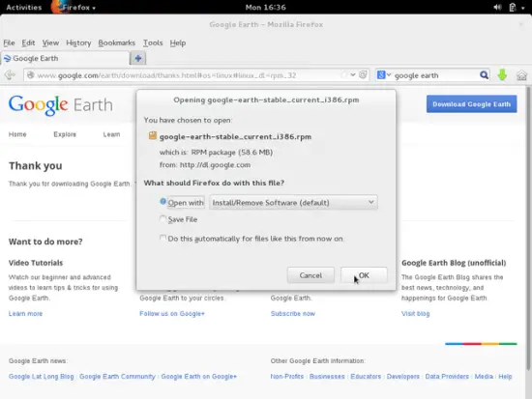Open new tab with plus icon
The height and width of the screenshot is (399, 532).
(138, 58)
